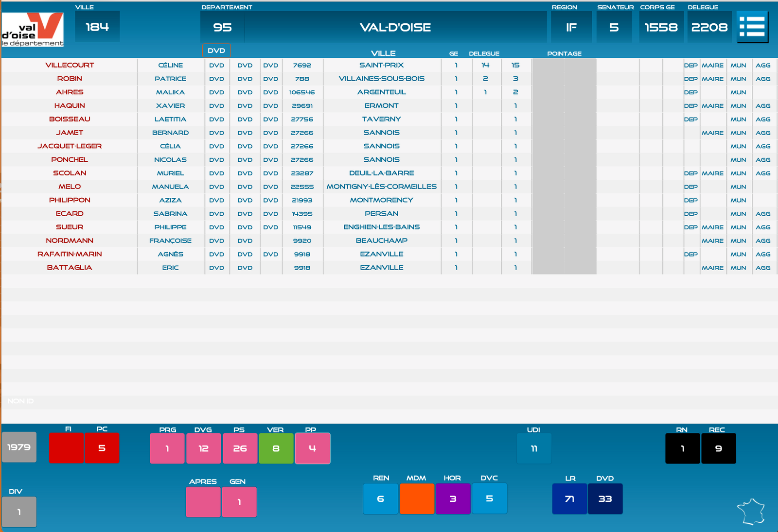Open the department number 95 field

click(x=222, y=28)
